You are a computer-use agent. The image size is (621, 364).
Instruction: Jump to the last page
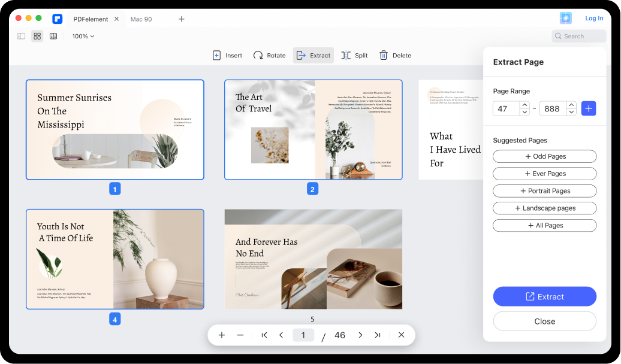(x=377, y=335)
